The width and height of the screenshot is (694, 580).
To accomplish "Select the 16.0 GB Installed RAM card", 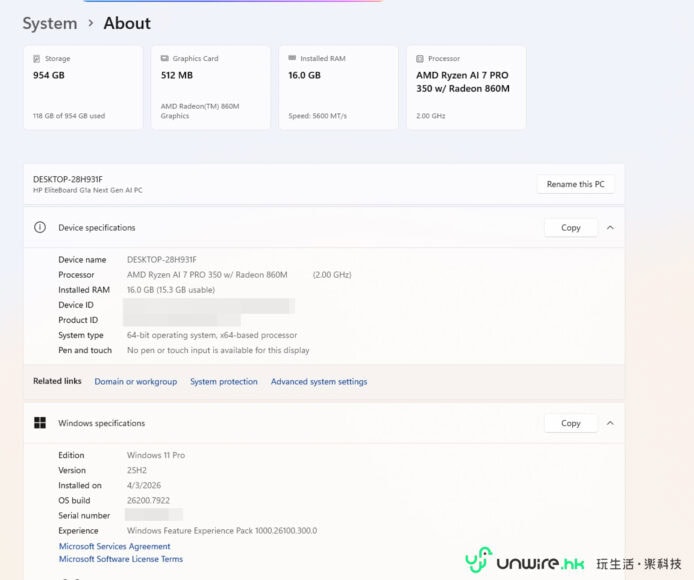I will pyautogui.click(x=338, y=88).
